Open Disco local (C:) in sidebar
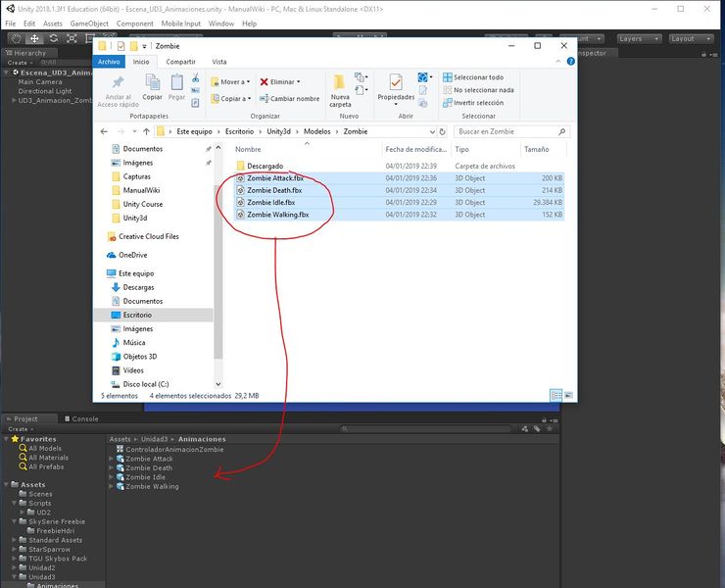725x588 pixels. click(x=146, y=384)
